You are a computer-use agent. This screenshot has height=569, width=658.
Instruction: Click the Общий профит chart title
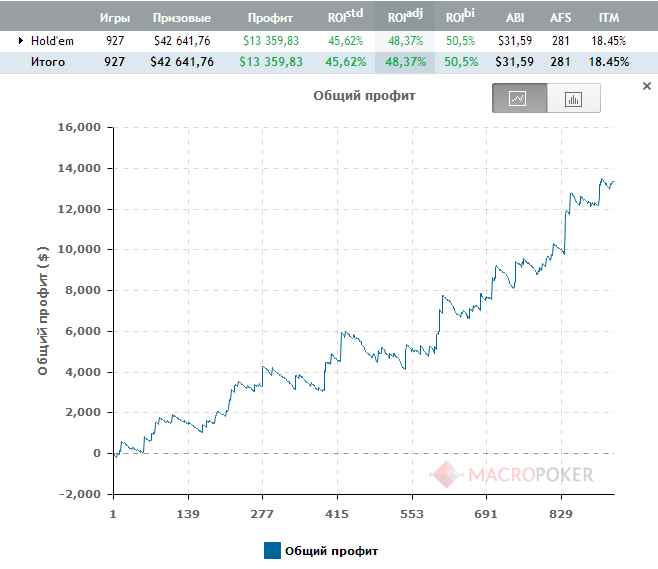[364, 96]
